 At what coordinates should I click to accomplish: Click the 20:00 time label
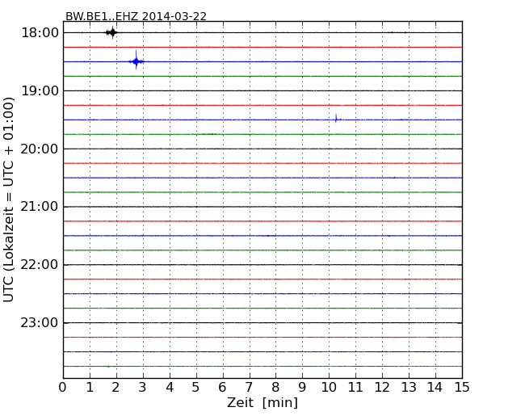click(40, 149)
